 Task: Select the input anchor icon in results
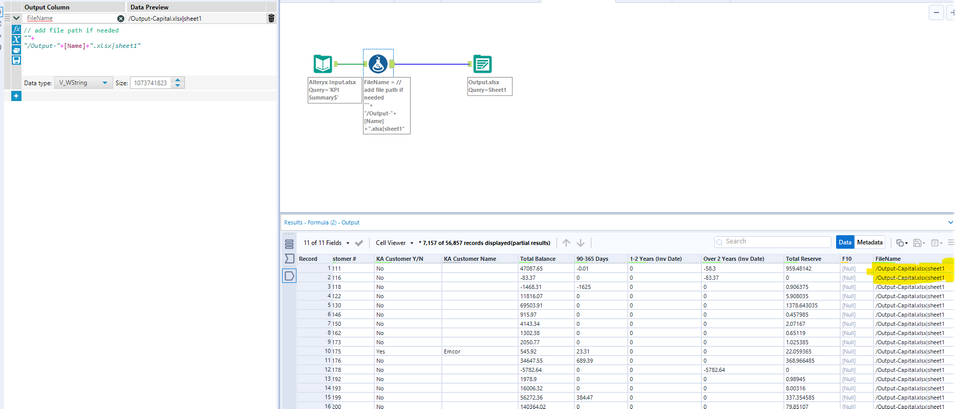[289, 260]
